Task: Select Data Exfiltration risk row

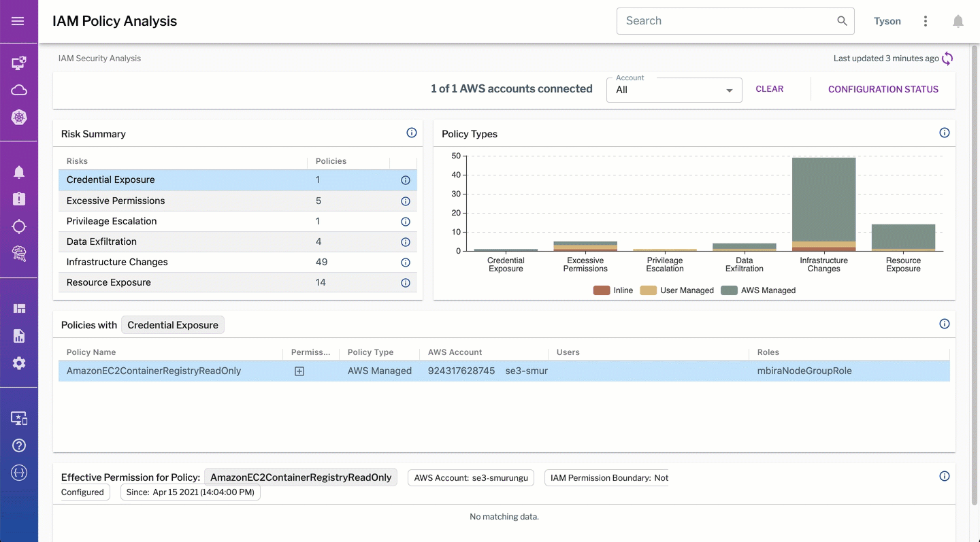Action: tap(238, 241)
